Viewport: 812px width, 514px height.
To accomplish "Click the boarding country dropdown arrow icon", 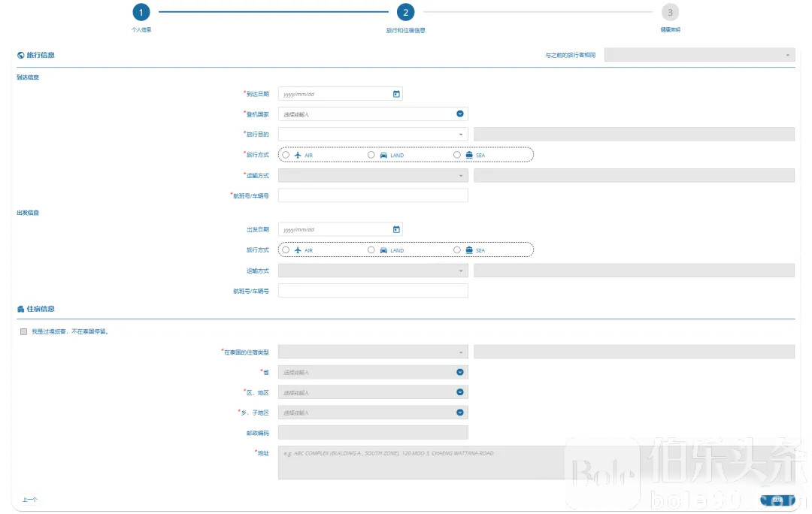I will pos(460,114).
